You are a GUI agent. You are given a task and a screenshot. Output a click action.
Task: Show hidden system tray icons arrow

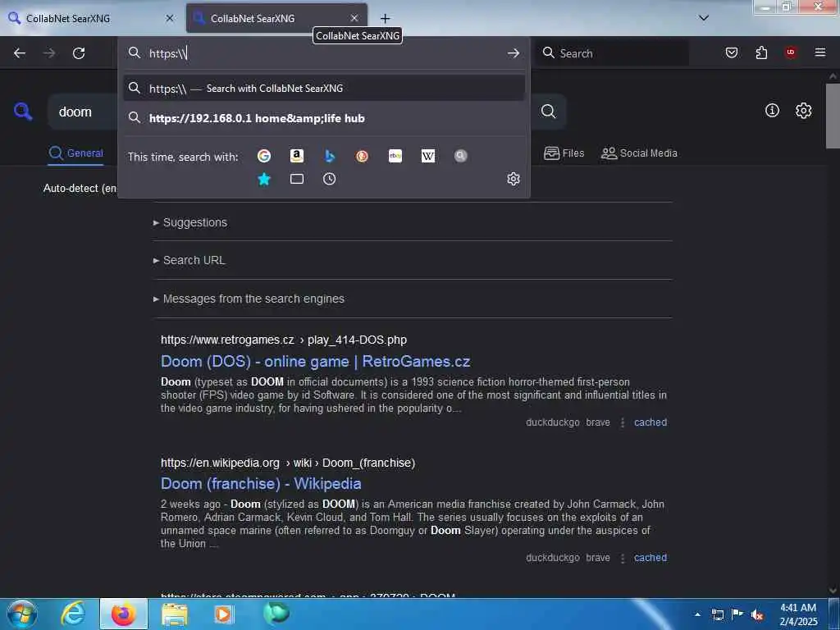click(697, 614)
